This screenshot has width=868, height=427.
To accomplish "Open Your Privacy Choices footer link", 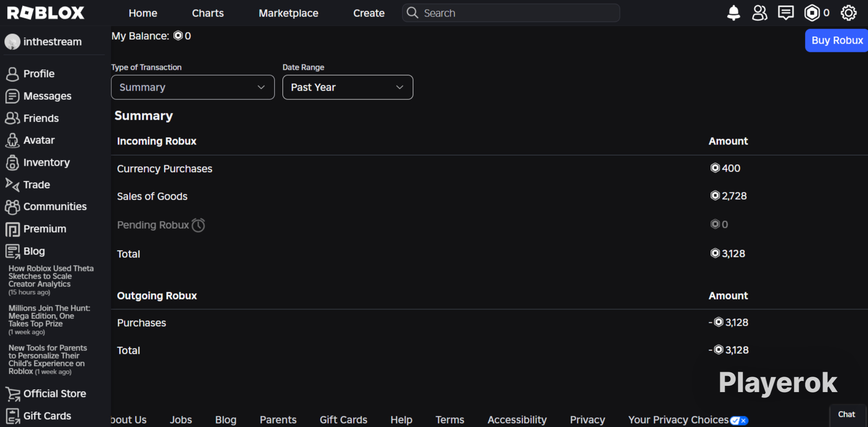I will [x=679, y=420].
